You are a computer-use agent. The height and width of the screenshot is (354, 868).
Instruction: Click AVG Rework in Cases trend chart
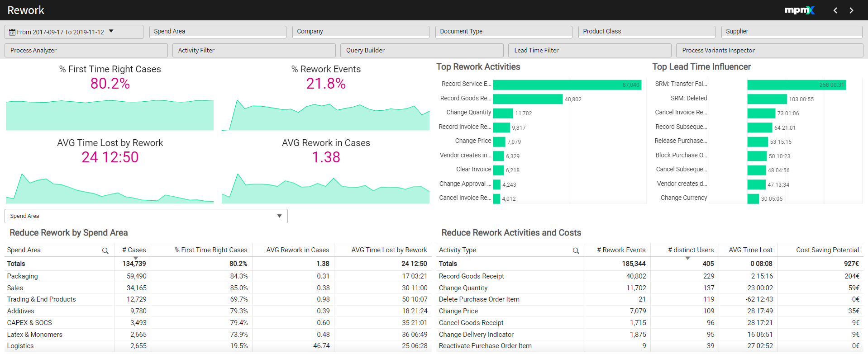pos(325,188)
